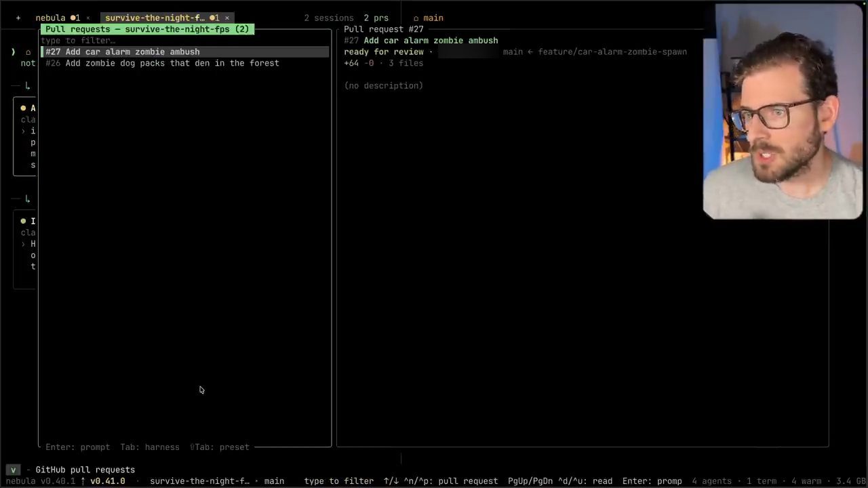Click '4 warm' in the status bar
Image resolution: width=868 pixels, height=488 pixels.
click(807, 481)
